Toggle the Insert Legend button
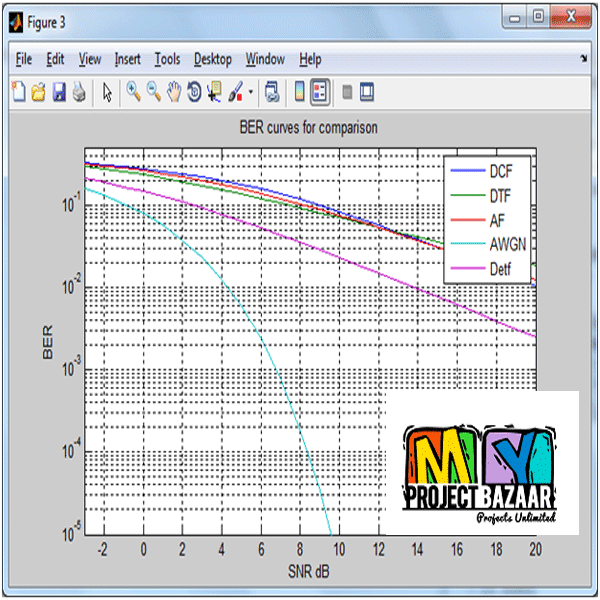The height and width of the screenshot is (600, 600). (320, 93)
